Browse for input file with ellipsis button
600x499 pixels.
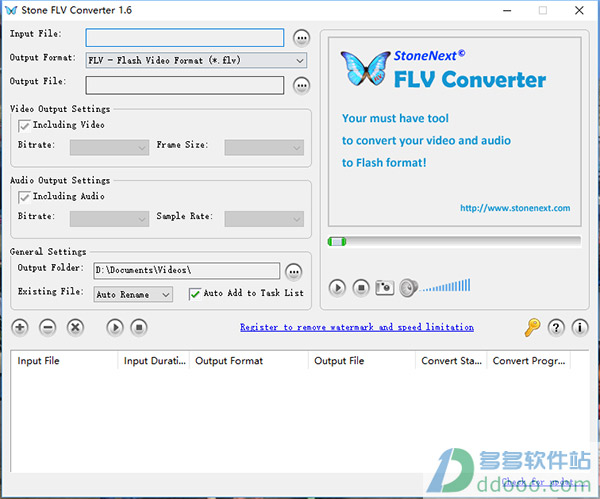302,38
